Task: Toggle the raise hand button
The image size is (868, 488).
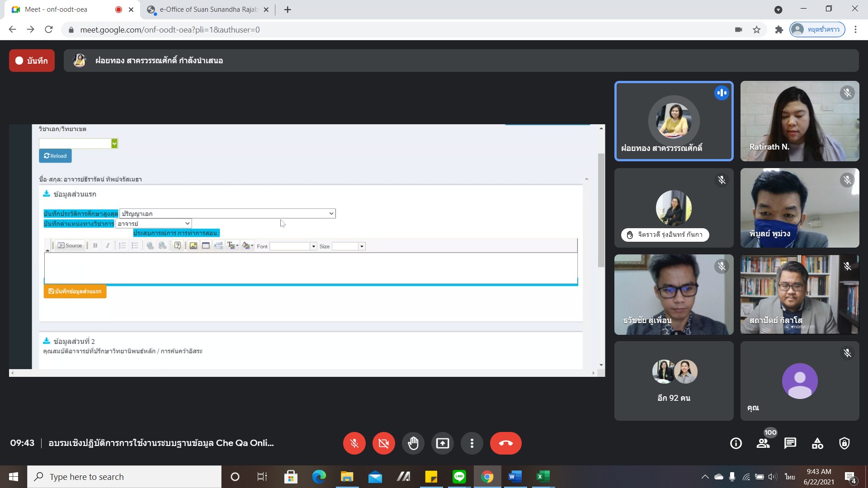Action: pyautogui.click(x=413, y=443)
